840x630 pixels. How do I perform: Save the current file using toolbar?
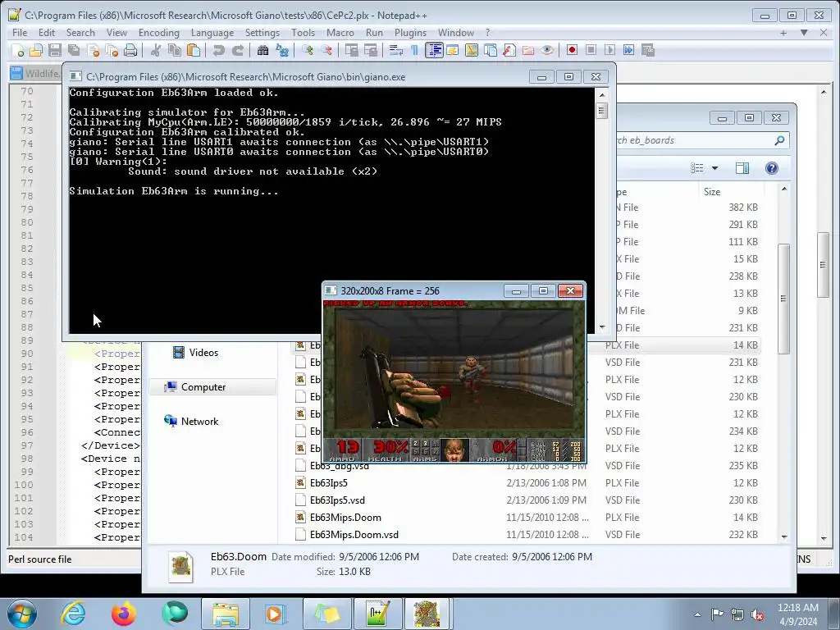(x=55, y=50)
